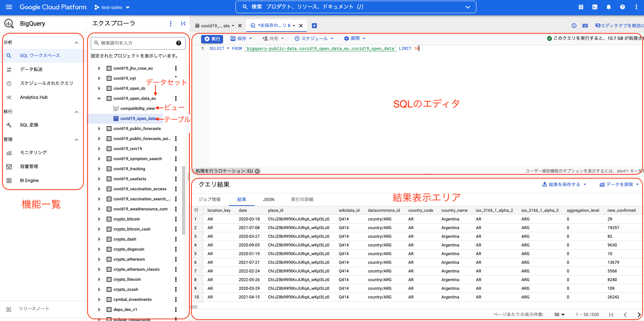
Task: Open the 保存 save dropdown
Action: 241,38
